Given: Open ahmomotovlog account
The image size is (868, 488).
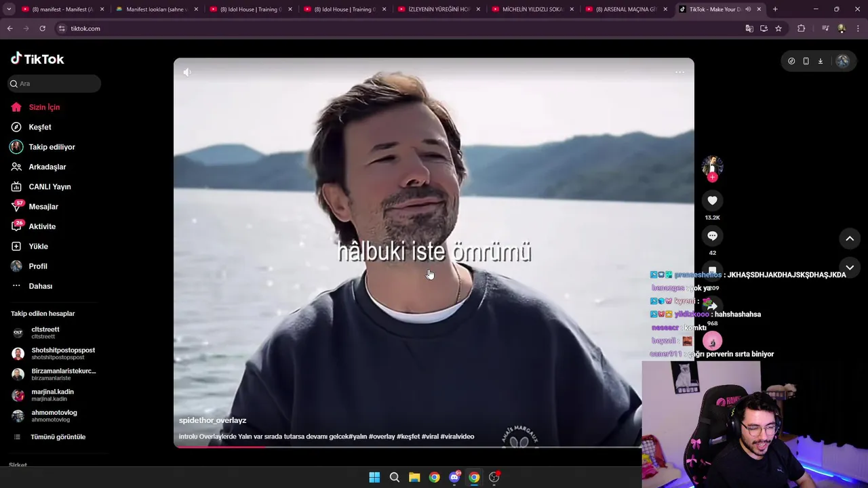Looking at the screenshot, I should [x=54, y=415].
